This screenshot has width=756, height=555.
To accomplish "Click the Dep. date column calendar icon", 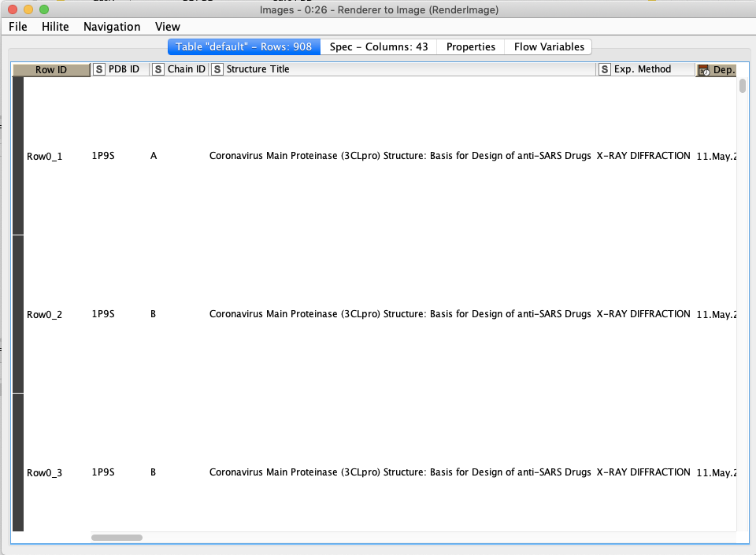I will coord(703,70).
